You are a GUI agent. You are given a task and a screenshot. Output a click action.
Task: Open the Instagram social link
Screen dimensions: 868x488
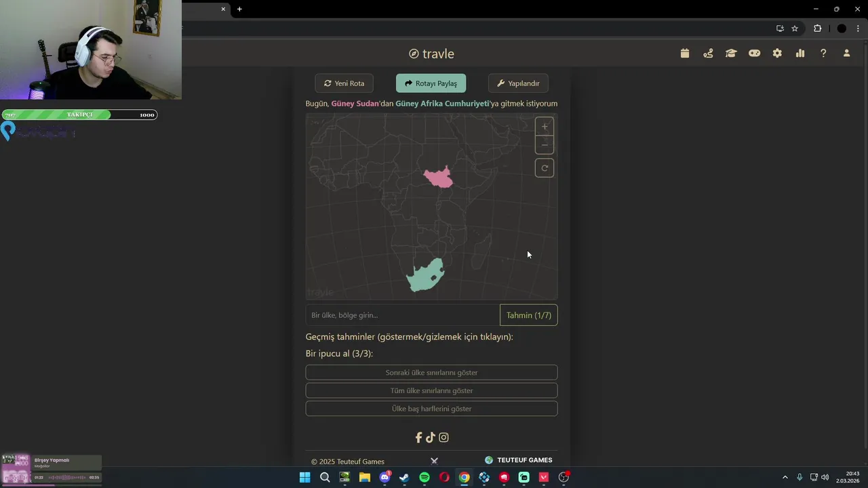(x=443, y=438)
